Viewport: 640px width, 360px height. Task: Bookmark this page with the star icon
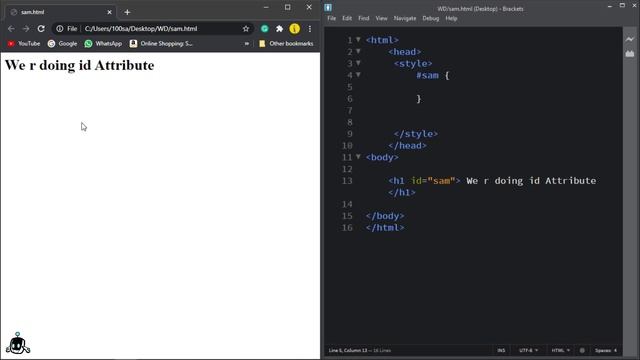pos(246,29)
